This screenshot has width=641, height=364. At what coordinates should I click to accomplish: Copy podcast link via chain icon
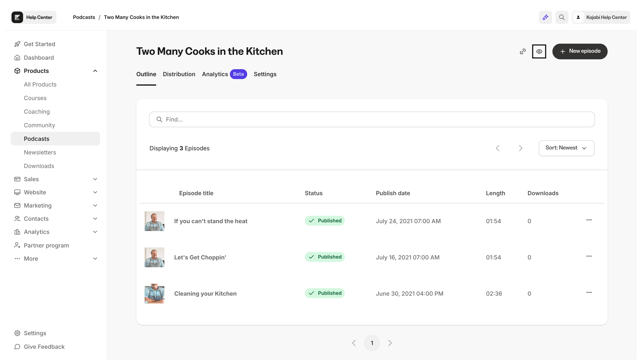pyautogui.click(x=522, y=51)
